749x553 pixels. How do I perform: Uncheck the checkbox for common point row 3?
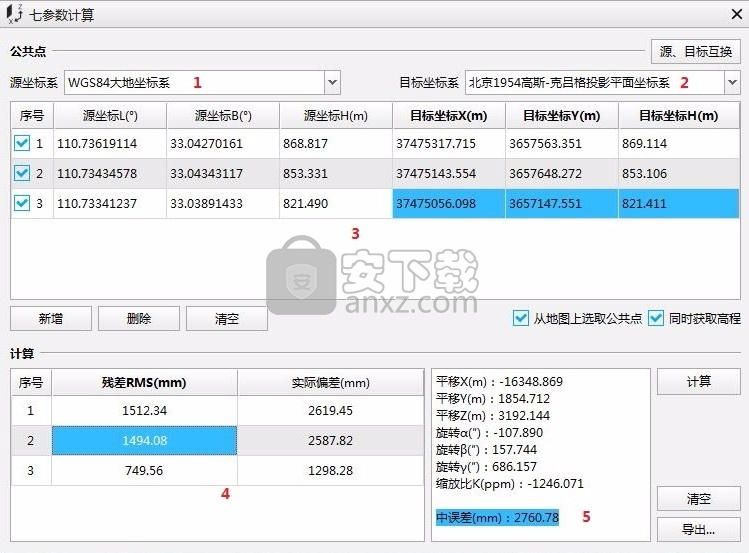[x=22, y=203]
